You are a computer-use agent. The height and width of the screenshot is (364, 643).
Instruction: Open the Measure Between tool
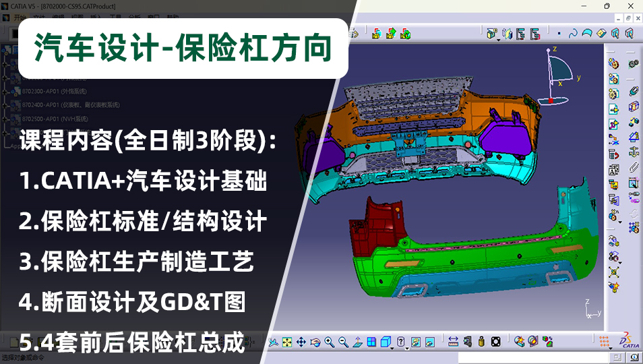pos(454,342)
